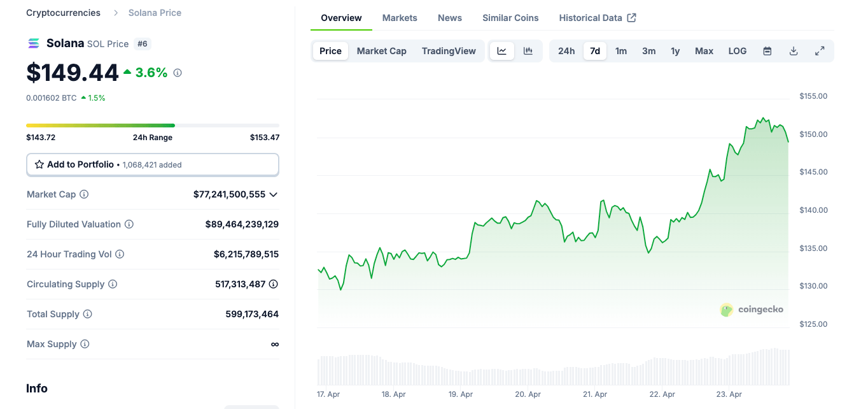
Task: Click the CoinGecko watermark on the chart
Action: coord(752,310)
